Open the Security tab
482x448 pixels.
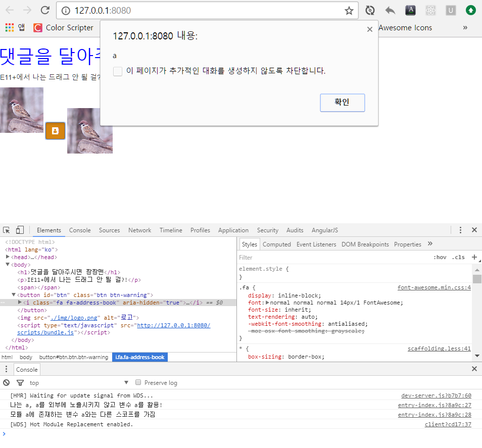[x=268, y=230]
